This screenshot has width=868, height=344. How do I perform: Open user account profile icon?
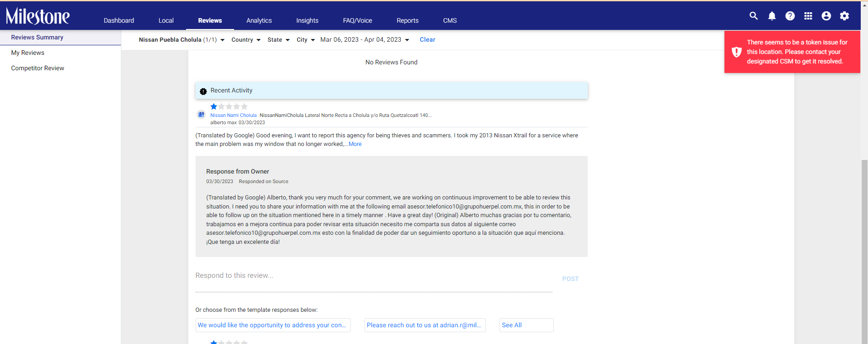(826, 16)
